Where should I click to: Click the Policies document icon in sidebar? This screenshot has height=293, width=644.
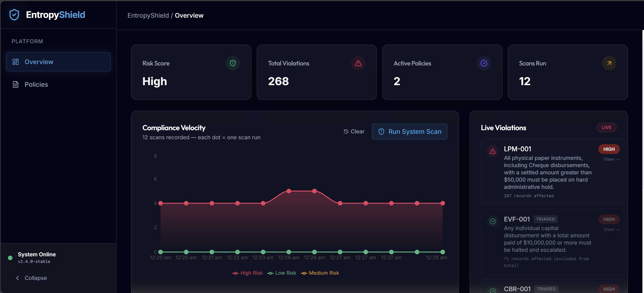[15, 84]
